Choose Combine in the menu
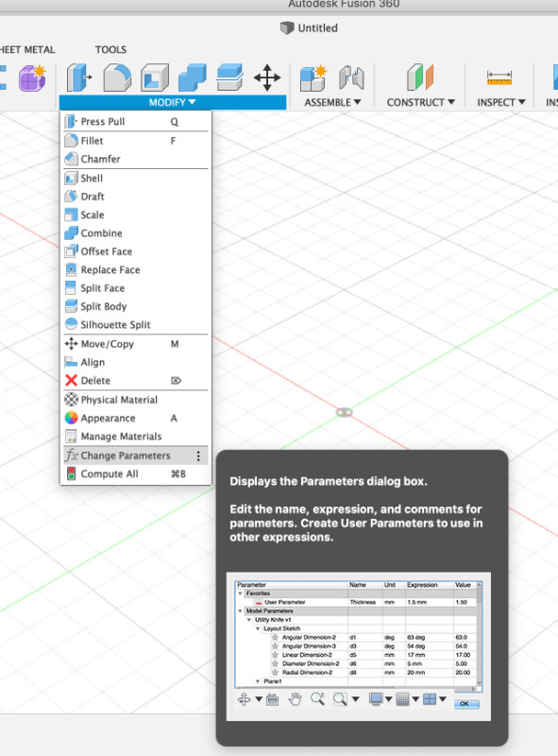The width and height of the screenshot is (558, 756). point(136,233)
